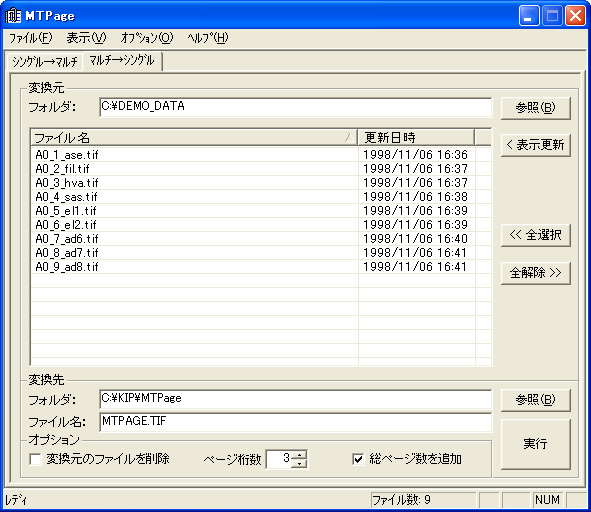Click the MTPAGE.TIF file name field

click(x=296, y=422)
